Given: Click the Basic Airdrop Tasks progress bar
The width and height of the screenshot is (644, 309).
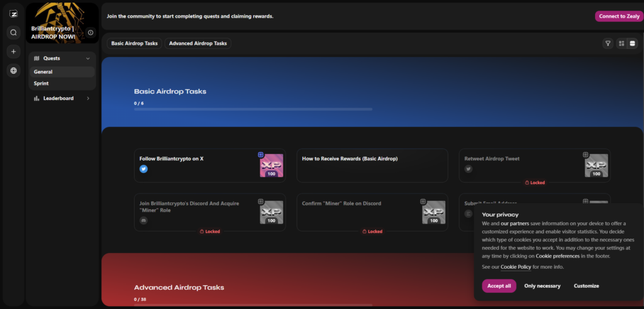Looking at the screenshot, I should (x=253, y=109).
